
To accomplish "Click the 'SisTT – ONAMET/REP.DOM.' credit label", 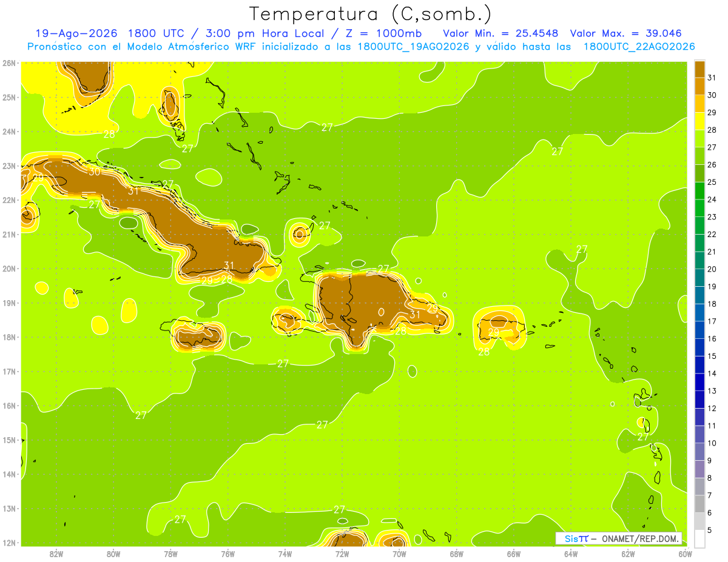I will click(x=618, y=538).
